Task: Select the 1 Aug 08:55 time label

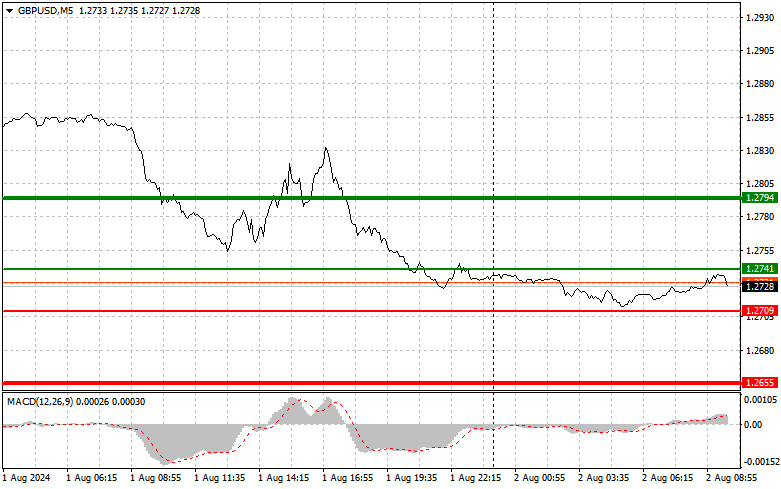Action: (x=155, y=478)
